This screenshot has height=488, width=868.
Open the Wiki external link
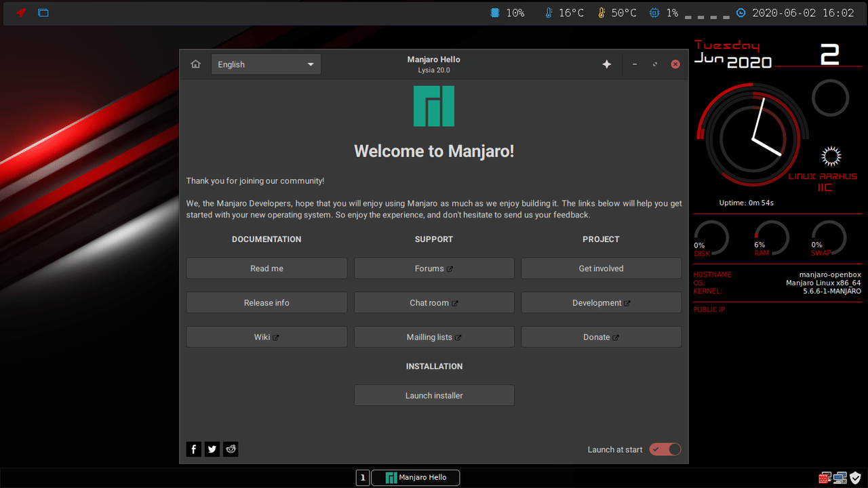pyautogui.click(x=267, y=337)
